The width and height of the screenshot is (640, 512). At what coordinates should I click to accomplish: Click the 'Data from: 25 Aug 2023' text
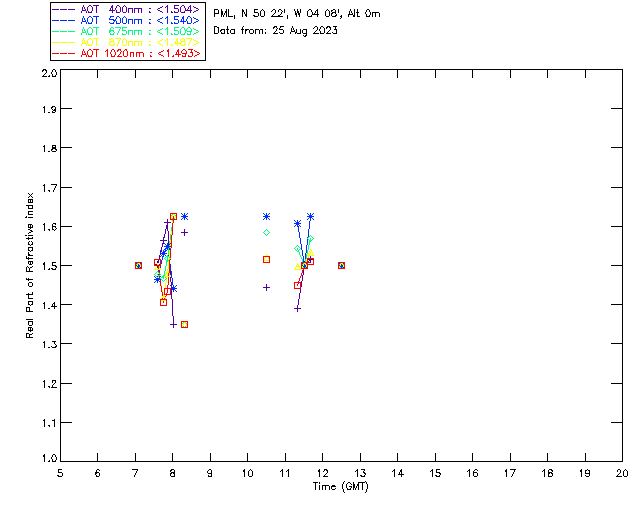point(276,31)
